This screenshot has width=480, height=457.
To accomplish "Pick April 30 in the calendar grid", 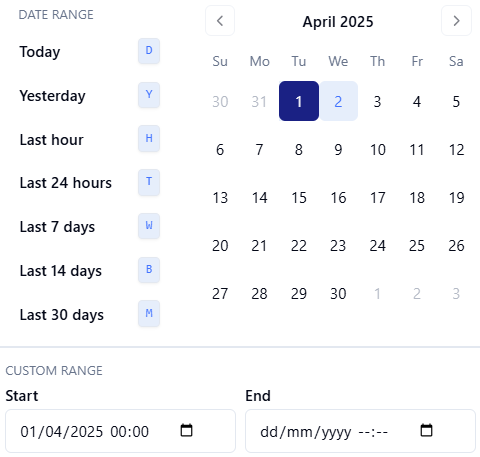I will point(338,293).
